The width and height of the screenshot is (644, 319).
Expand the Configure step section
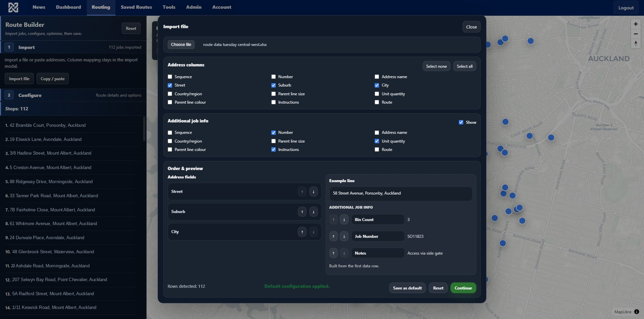tap(73, 95)
